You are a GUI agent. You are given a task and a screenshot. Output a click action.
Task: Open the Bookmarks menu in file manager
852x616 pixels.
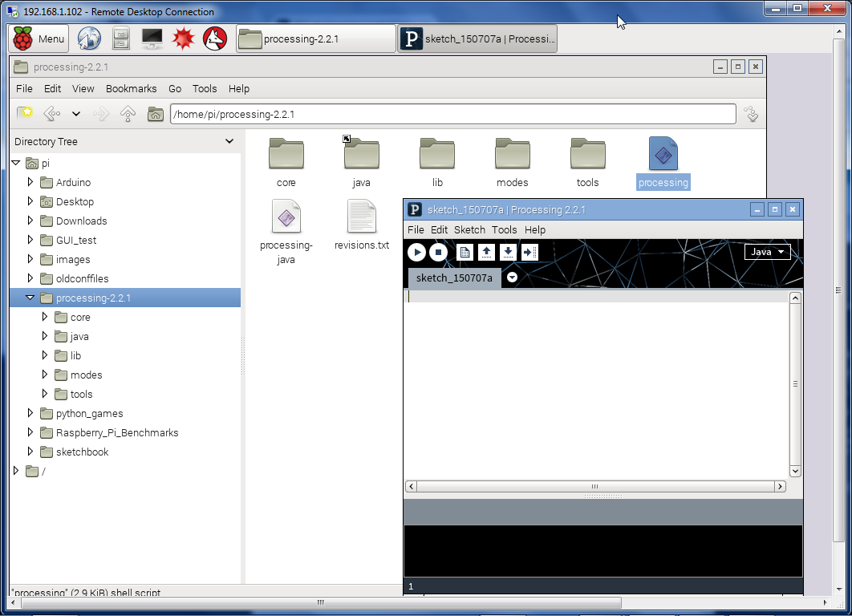pos(131,88)
